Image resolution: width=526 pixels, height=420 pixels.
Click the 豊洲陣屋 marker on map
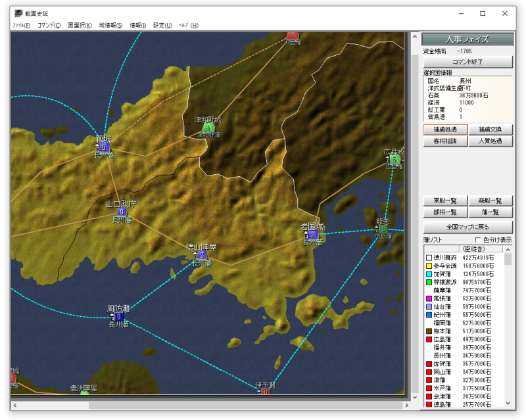[x=85, y=392]
